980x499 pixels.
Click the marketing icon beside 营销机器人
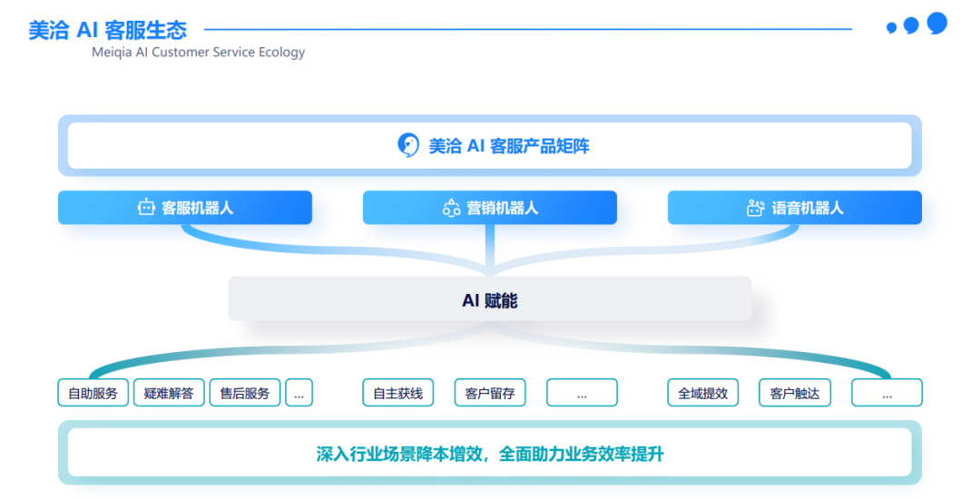click(x=451, y=208)
